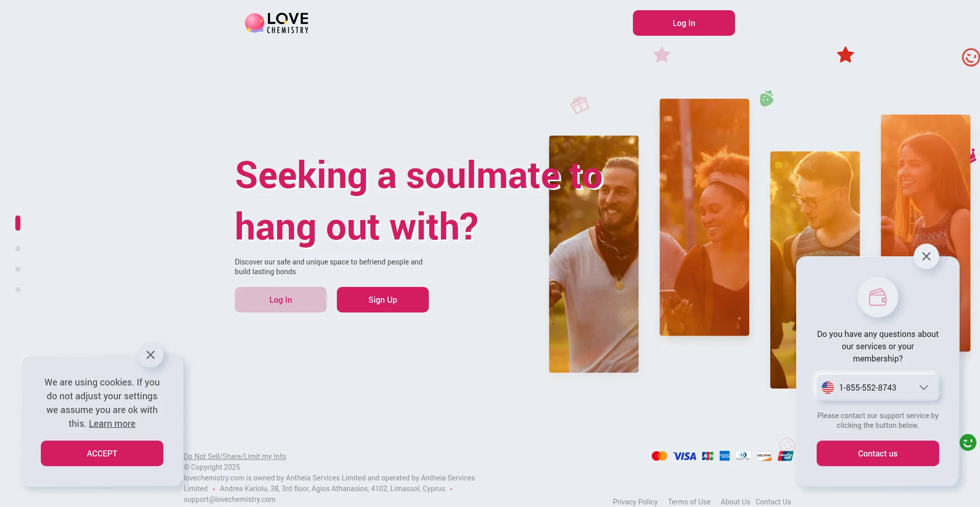Click the wallet icon in support popup
This screenshot has height=507, width=980.
pyautogui.click(x=878, y=297)
